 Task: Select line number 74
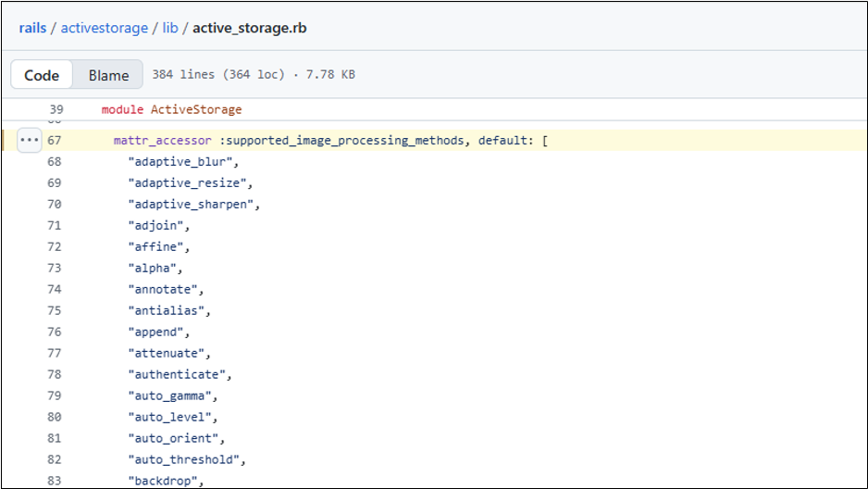[x=55, y=289]
